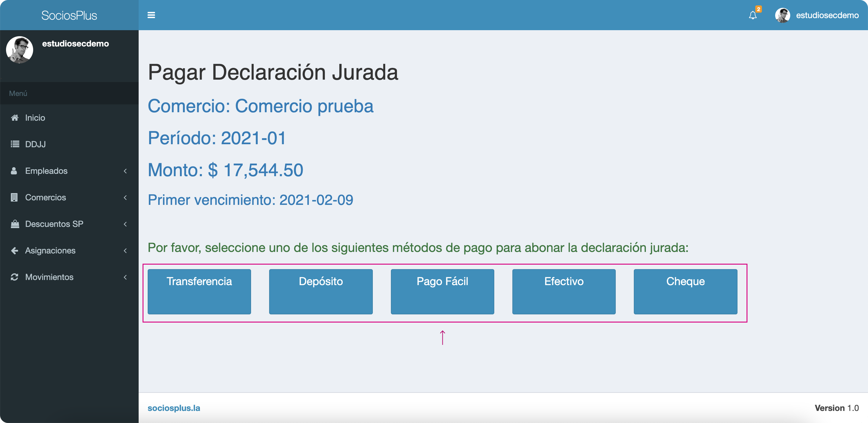Click the Comercio: Comercio prueba heading

coord(260,106)
